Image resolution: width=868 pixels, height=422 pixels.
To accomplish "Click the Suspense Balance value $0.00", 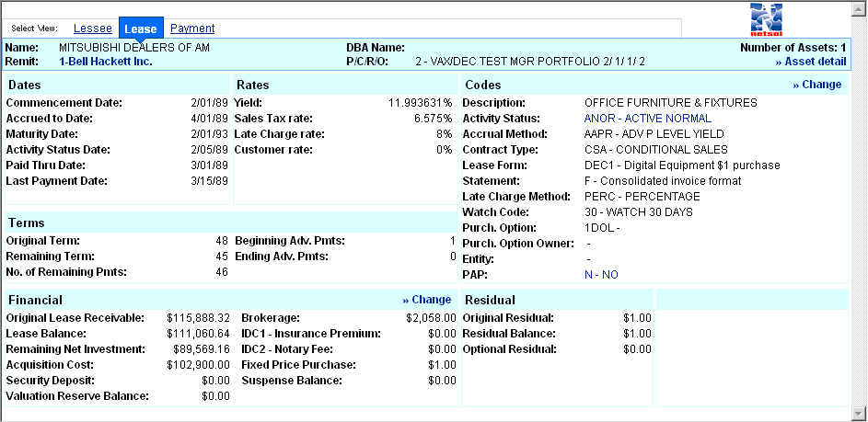I will [443, 381].
